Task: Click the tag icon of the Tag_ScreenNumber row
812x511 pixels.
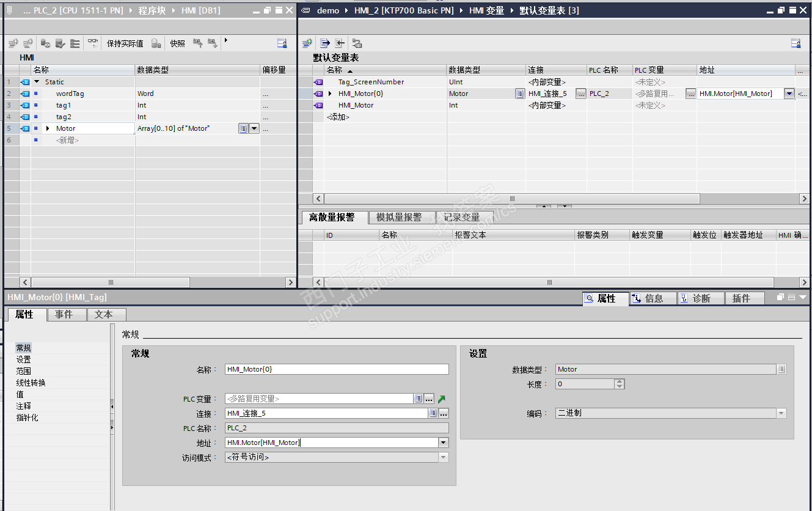Action: point(318,82)
